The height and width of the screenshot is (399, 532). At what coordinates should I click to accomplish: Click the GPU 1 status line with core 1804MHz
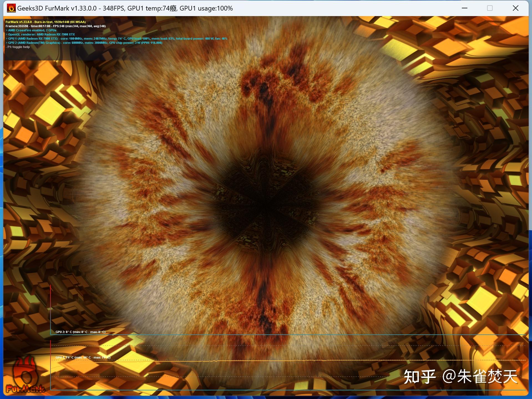pos(116,39)
